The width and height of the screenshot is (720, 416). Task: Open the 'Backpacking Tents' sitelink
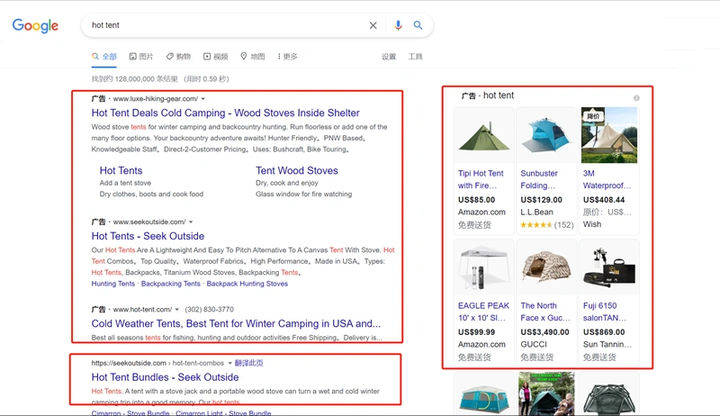[171, 284]
